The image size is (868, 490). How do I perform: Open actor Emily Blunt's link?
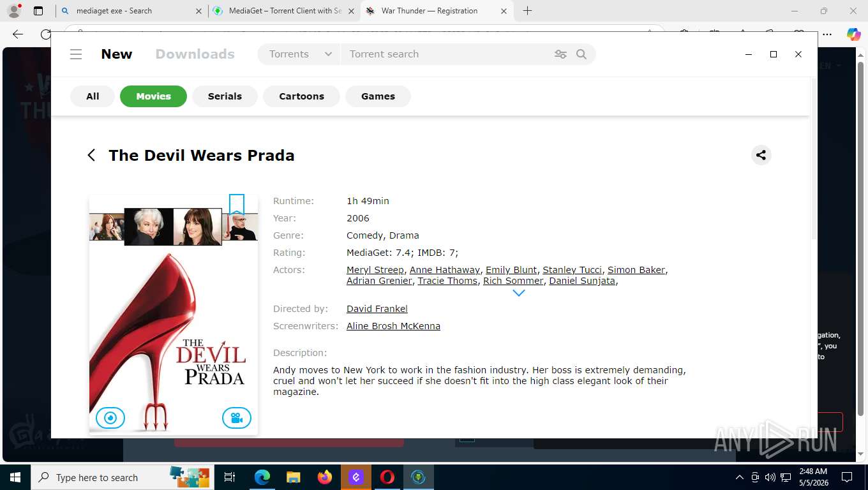tap(511, 270)
